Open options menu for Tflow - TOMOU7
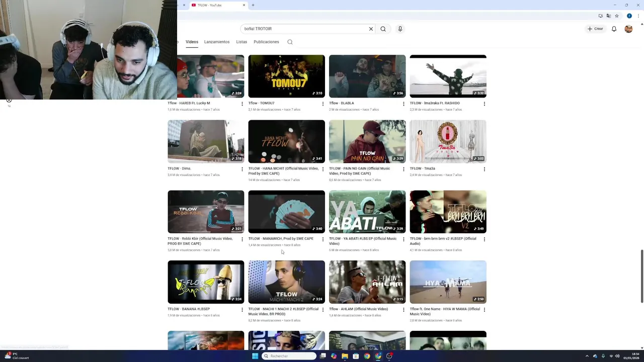The width and height of the screenshot is (644, 362). pos(323,104)
